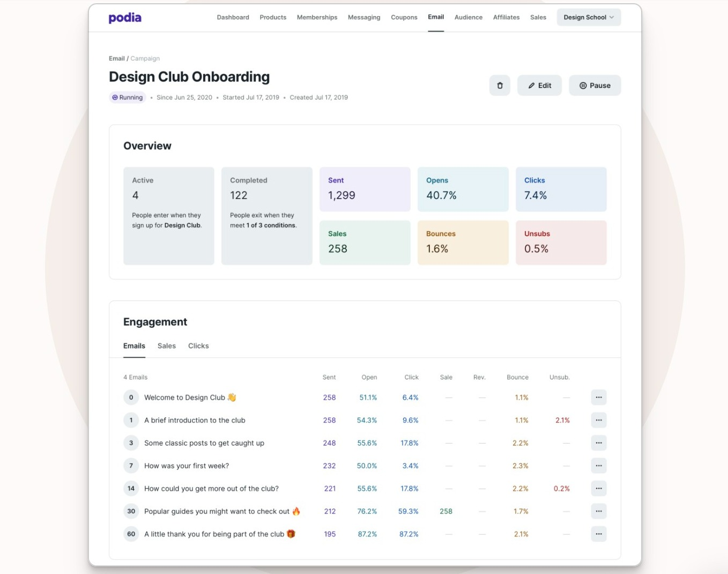This screenshot has width=728, height=574.
Task: Click the 59.3% click rate value
Action: pyautogui.click(x=408, y=511)
